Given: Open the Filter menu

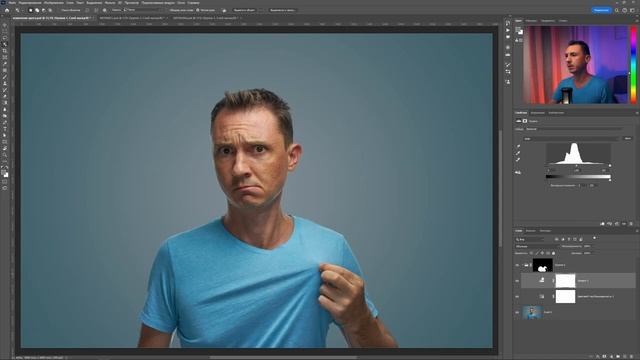Looking at the screenshot, I should 110,3.
